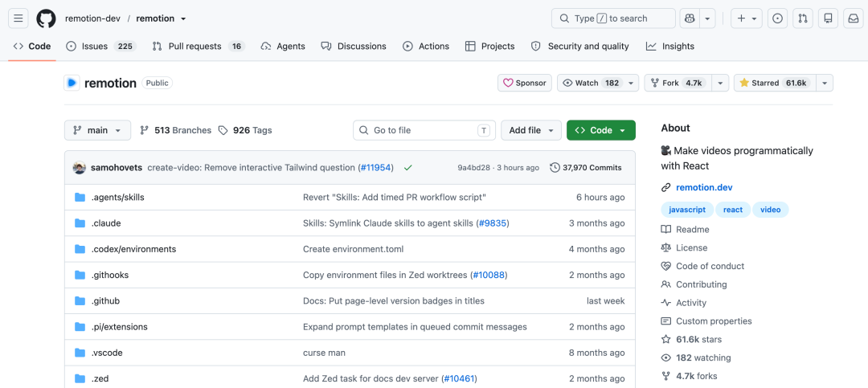Click the remotion repository logo avatar

72,83
